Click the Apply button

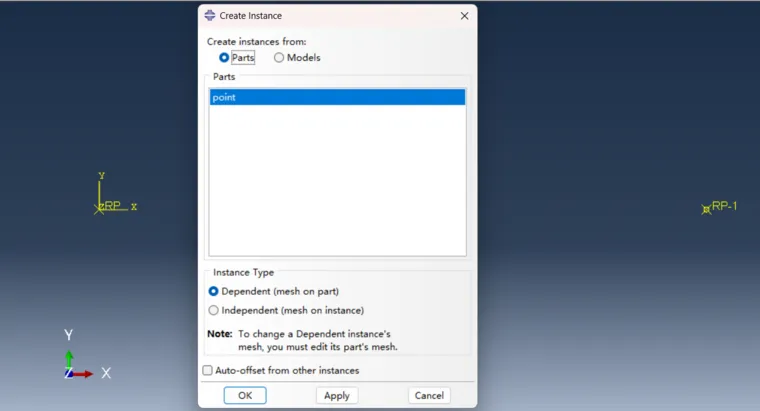337,395
